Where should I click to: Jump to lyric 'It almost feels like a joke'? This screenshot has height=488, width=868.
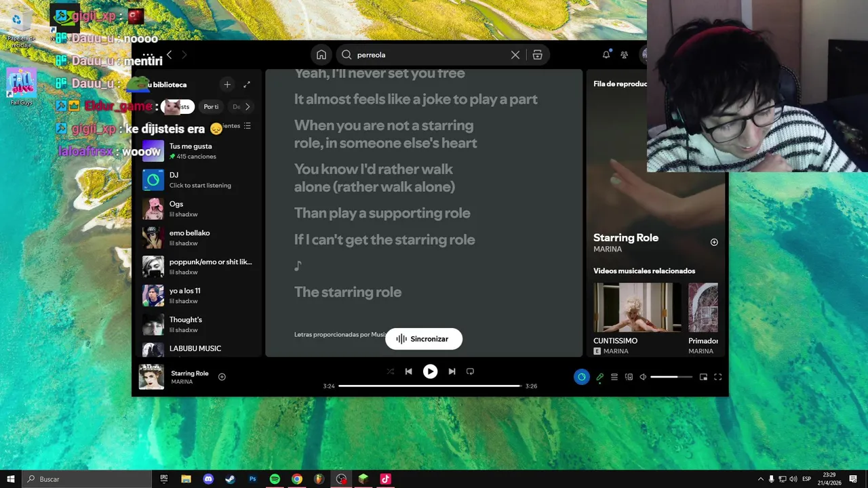(x=416, y=99)
